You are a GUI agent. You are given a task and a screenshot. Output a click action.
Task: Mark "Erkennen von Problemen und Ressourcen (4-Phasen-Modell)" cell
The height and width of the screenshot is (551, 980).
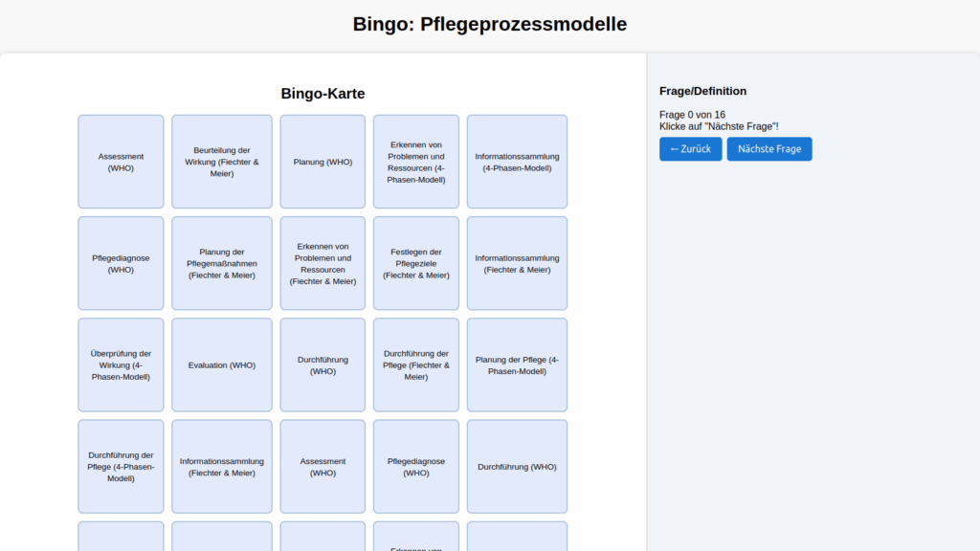point(416,162)
